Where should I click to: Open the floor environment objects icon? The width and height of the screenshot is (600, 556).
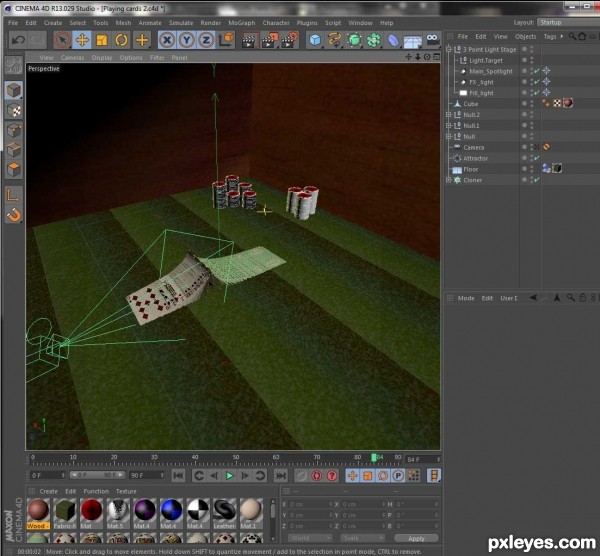pyautogui.click(x=413, y=40)
